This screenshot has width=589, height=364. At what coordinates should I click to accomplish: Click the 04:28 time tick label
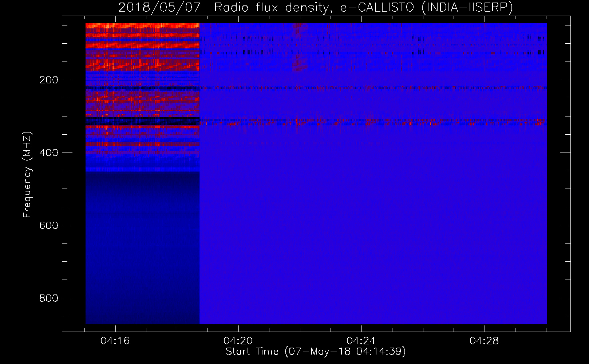[x=484, y=341]
